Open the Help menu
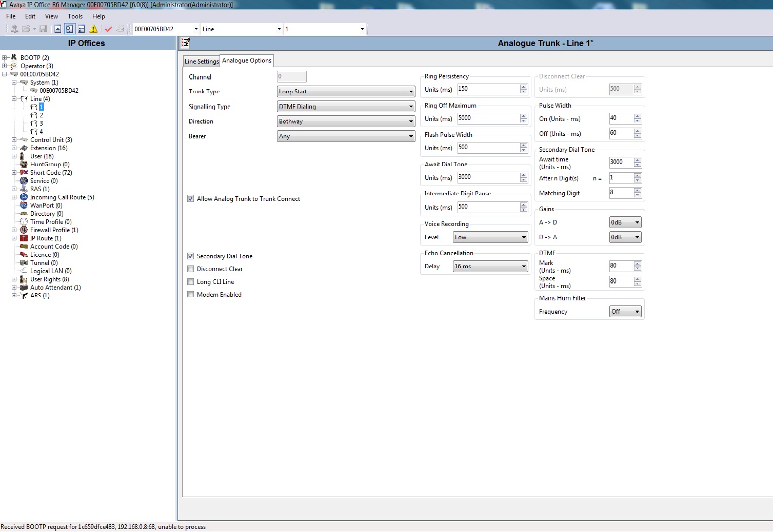773x532 pixels. pos(98,16)
